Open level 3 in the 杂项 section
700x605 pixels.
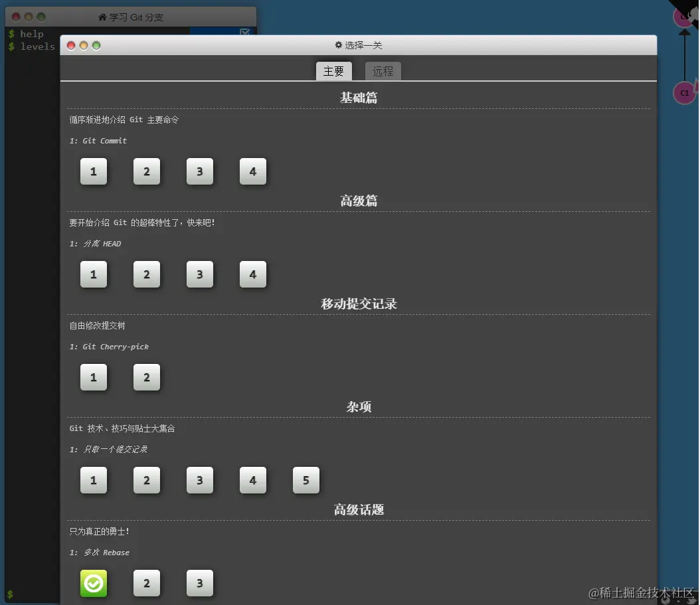[200, 480]
